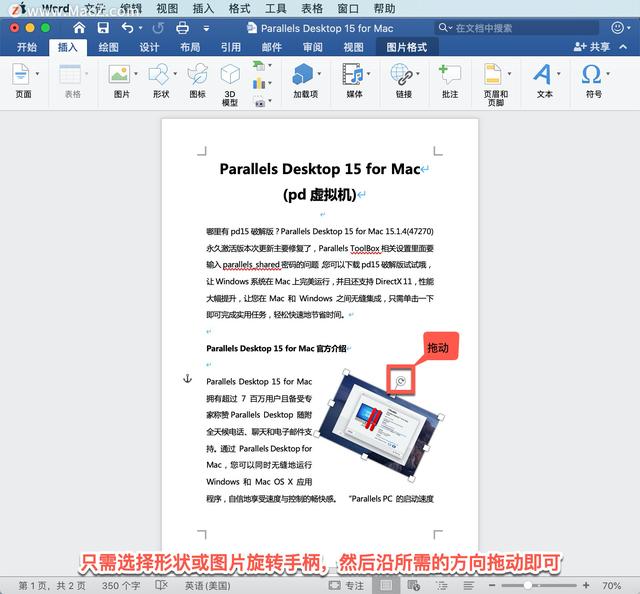Open the 帮助 menu

coord(384,8)
